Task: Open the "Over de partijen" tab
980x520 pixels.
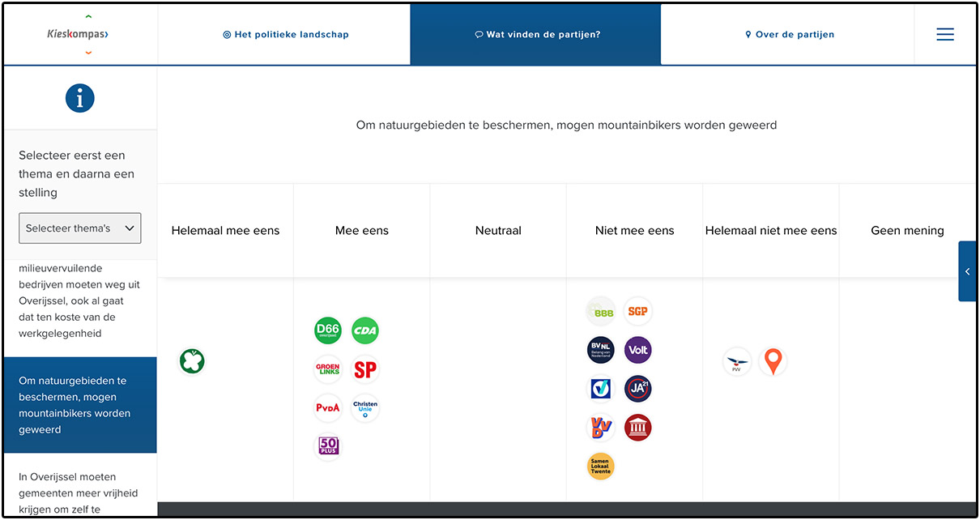Action: click(x=790, y=35)
